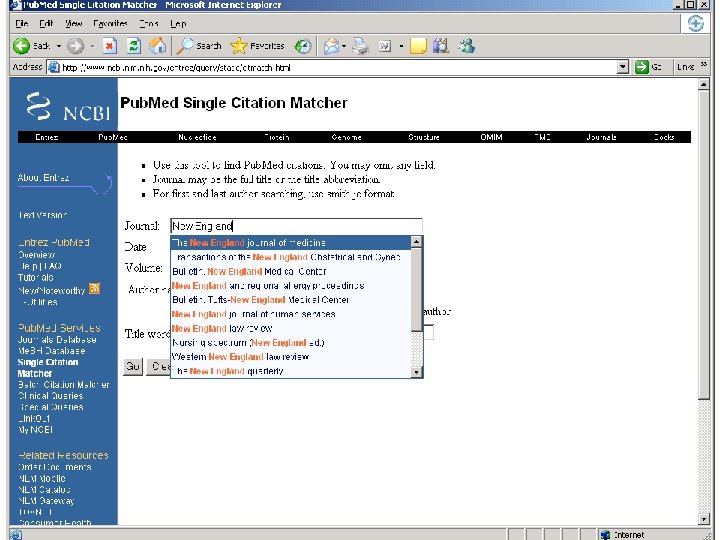Open the History clock icon
The height and width of the screenshot is (540, 720).
pyautogui.click(x=303, y=45)
